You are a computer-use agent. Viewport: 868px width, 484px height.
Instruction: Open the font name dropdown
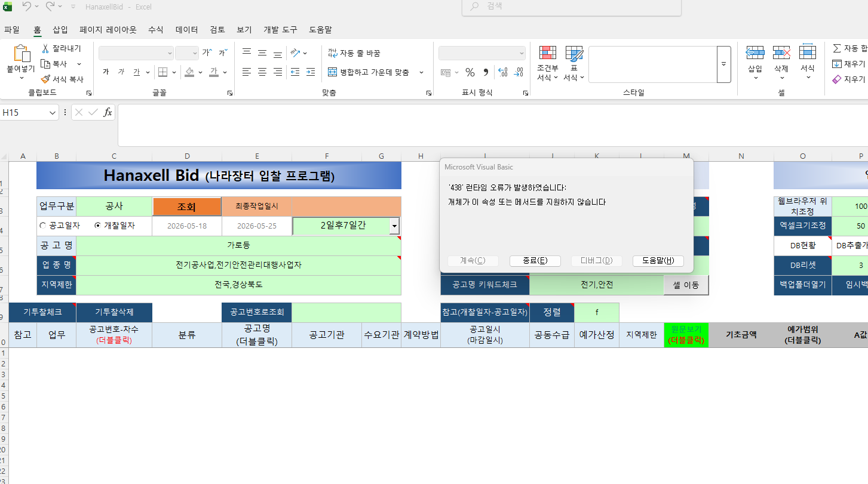[x=170, y=53]
